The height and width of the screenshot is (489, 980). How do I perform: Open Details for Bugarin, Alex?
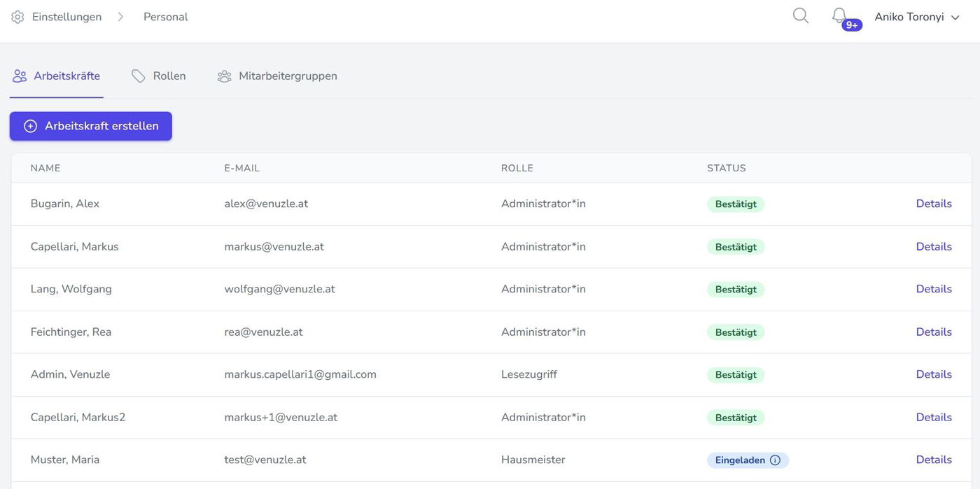pos(934,204)
